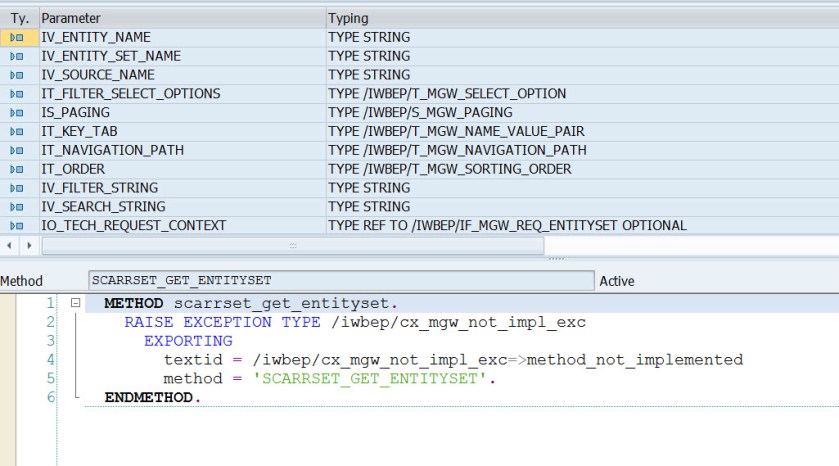The width and height of the screenshot is (839, 466).
Task: Click the left arrow of the horizontal scrollbar
Action: click(8, 245)
